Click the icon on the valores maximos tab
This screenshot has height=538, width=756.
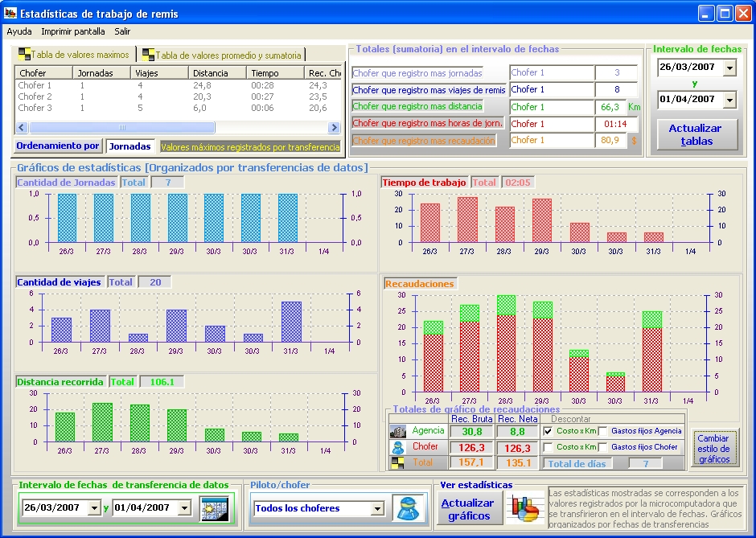[23, 54]
